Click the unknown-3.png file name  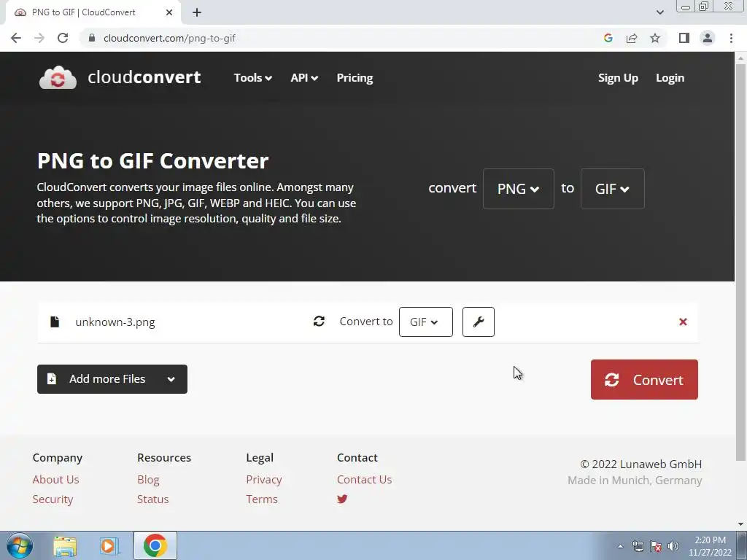[115, 322]
